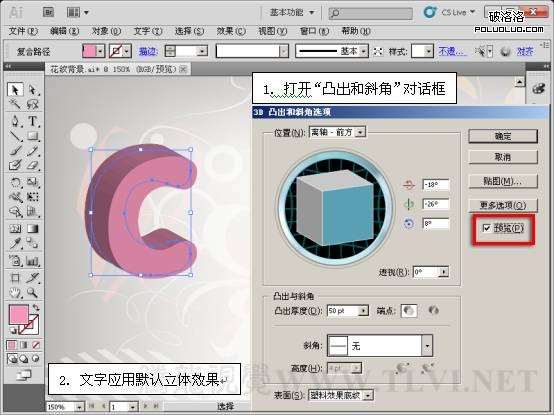
Task: Open the 效果(C) menu
Action: (x=231, y=31)
